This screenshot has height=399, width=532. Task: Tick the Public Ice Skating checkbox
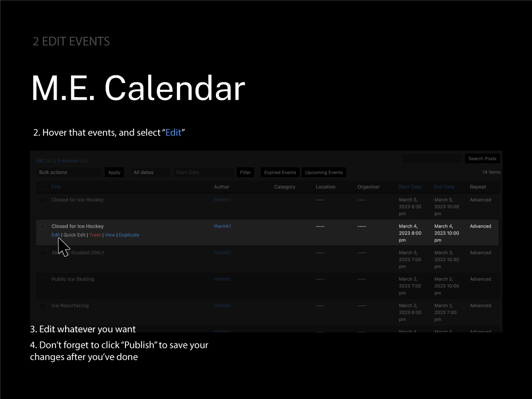click(43, 280)
